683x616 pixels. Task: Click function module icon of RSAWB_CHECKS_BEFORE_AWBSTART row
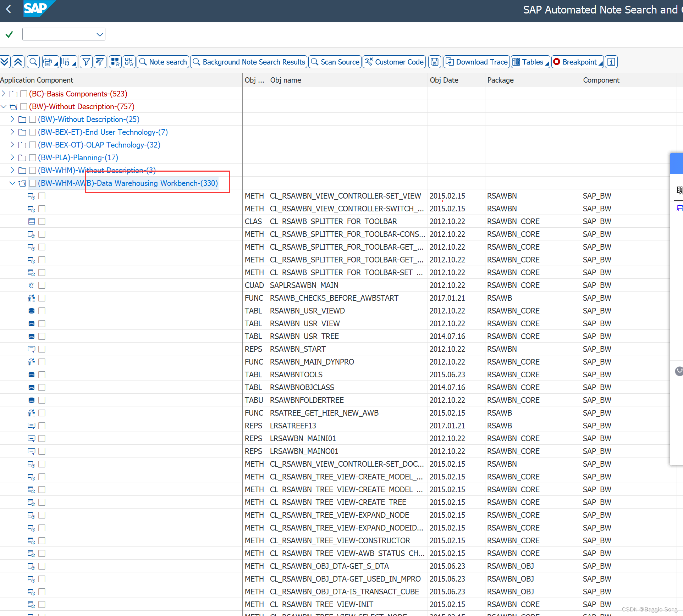coord(32,298)
